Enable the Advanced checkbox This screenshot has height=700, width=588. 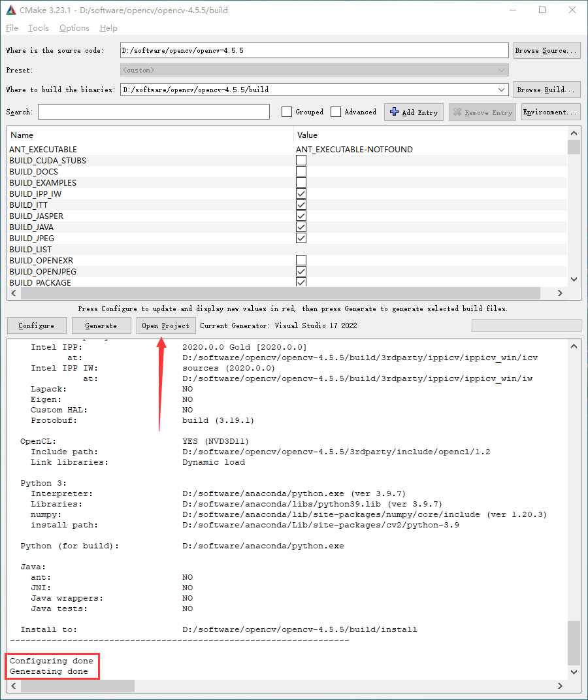(x=336, y=112)
